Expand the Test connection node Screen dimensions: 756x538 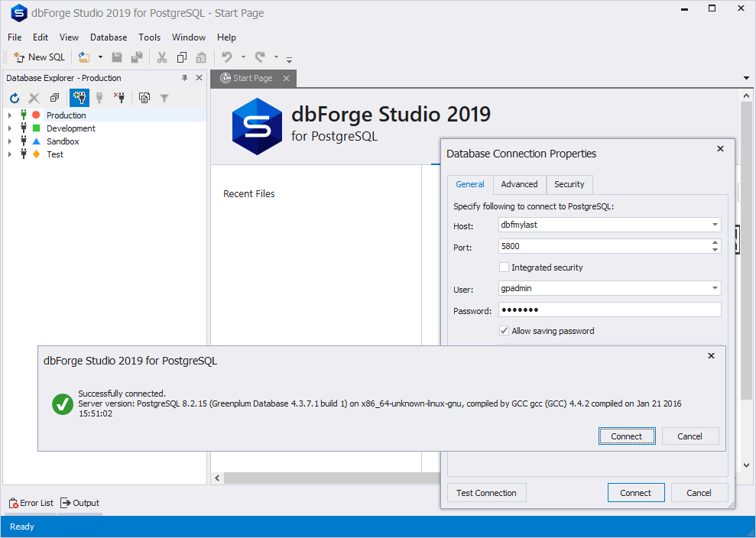tap(10, 154)
